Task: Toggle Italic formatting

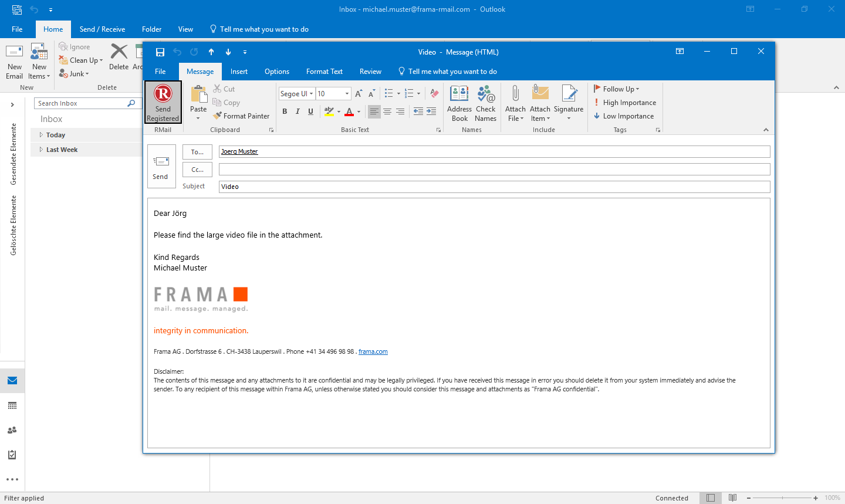Action: tap(298, 111)
